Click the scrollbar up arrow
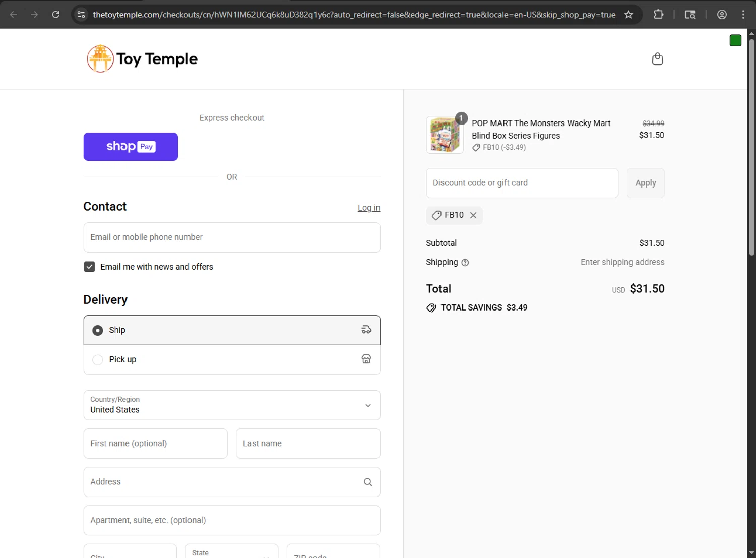 tap(751, 33)
